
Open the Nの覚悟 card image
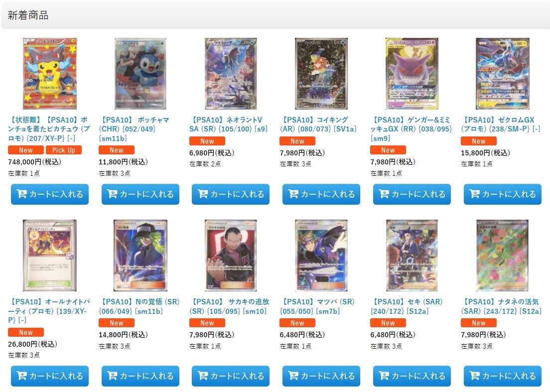(140, 256)
